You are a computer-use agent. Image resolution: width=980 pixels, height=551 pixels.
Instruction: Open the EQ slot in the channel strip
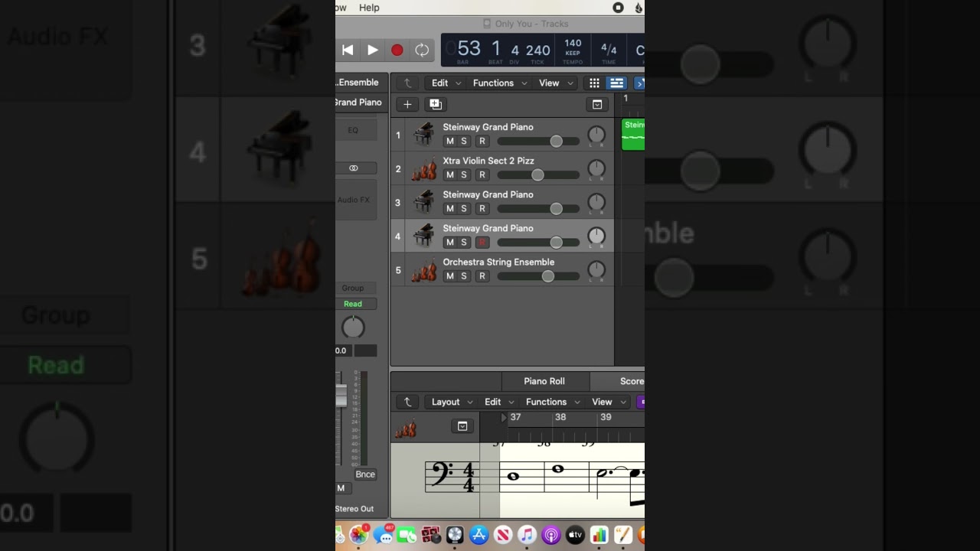(353, 130)
